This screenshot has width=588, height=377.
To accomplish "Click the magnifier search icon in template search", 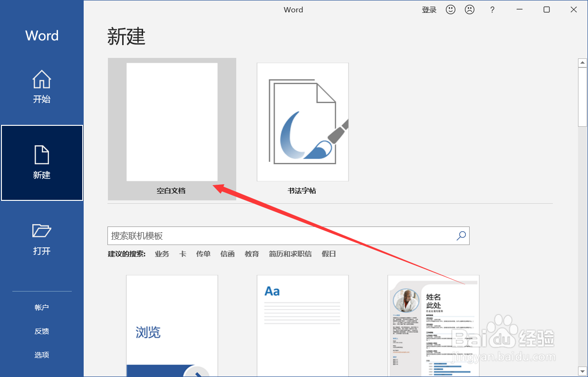I will 461,236.
